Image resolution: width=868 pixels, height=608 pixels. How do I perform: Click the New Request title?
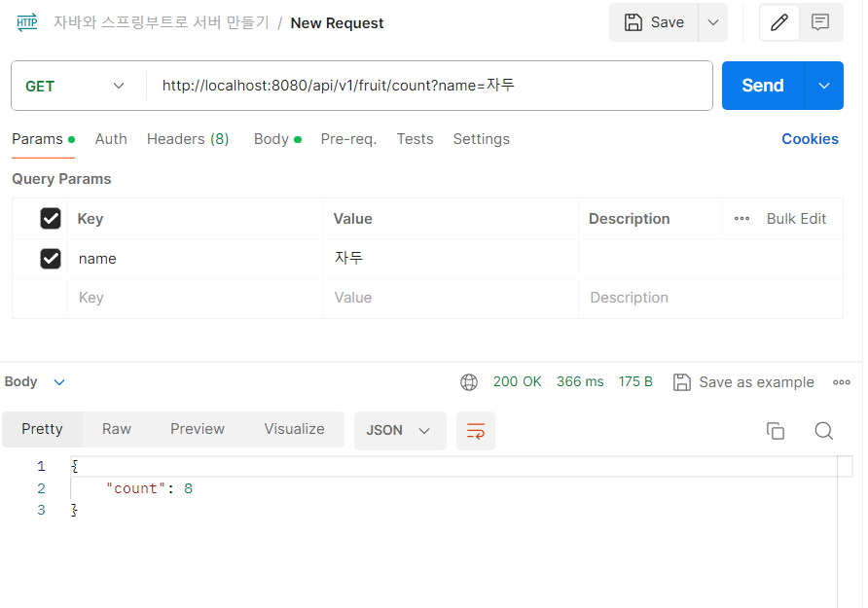click(x=337, y=23)
